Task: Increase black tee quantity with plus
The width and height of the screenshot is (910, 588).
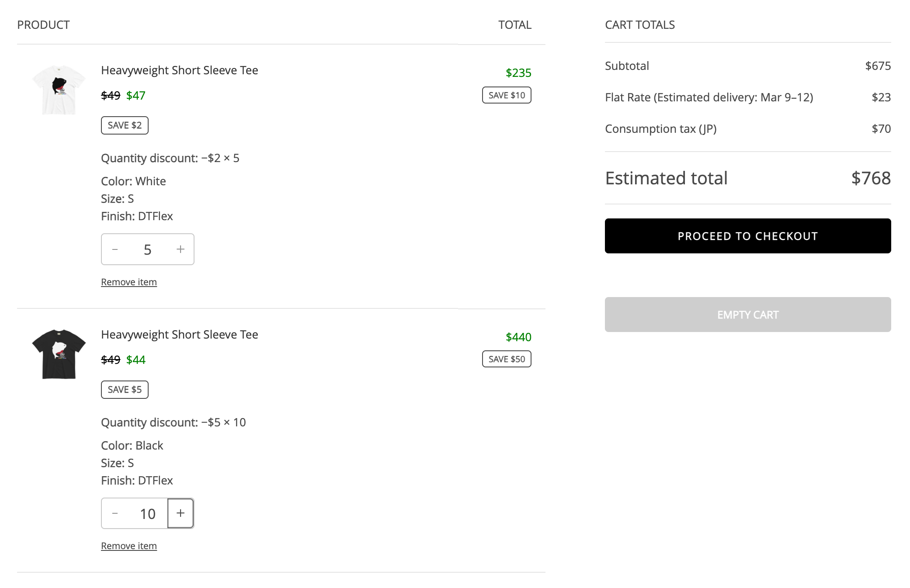Action: pos(181,513)
